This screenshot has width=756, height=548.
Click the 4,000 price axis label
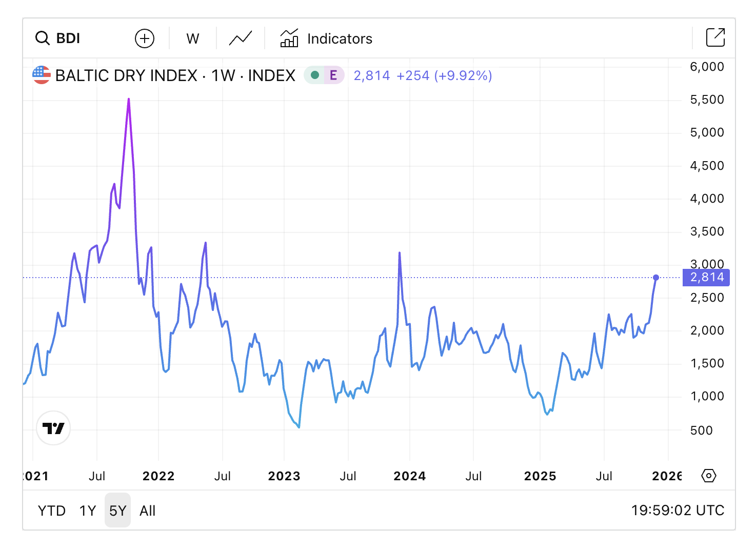point(707,199)
